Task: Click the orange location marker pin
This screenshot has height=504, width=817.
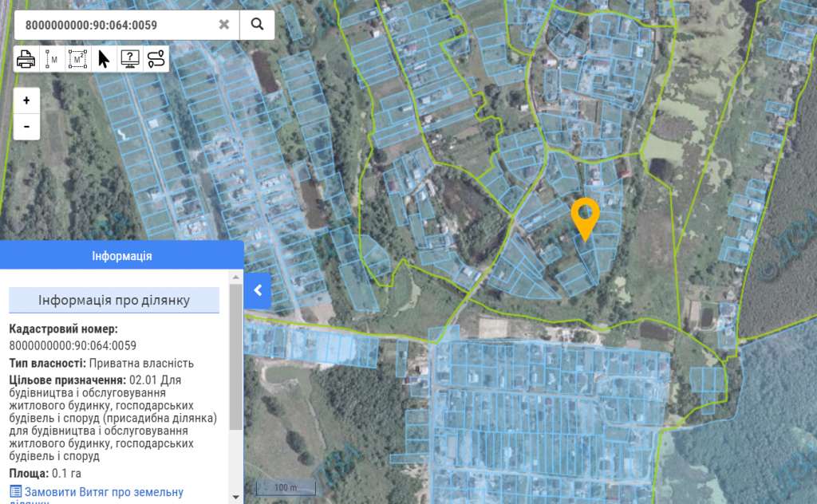Action: [586, 217]
